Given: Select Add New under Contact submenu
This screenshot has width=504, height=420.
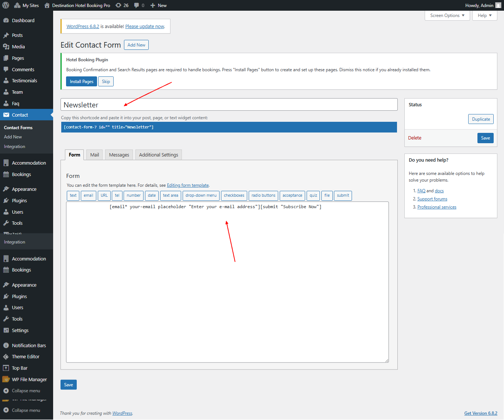Looking at the screenshot, I should click(x=13, y=137).
